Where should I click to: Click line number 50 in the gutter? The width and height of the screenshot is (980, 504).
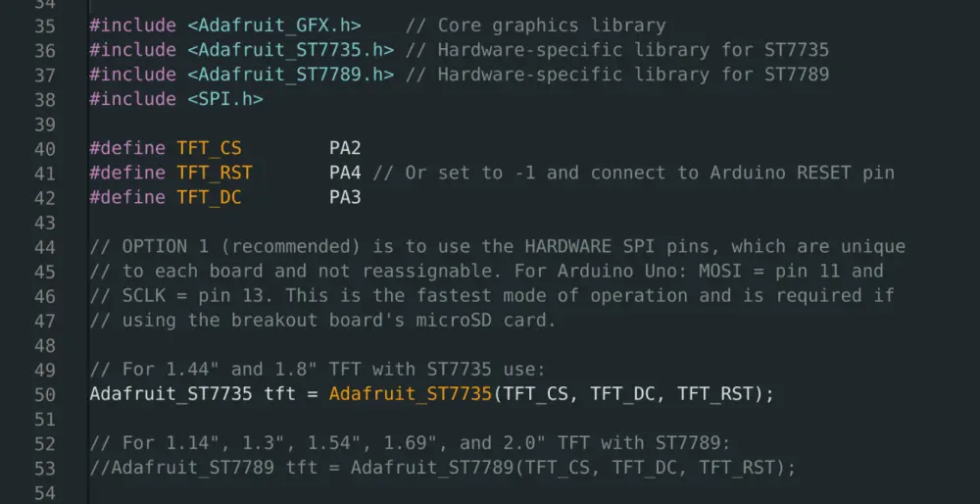point(45,395)
